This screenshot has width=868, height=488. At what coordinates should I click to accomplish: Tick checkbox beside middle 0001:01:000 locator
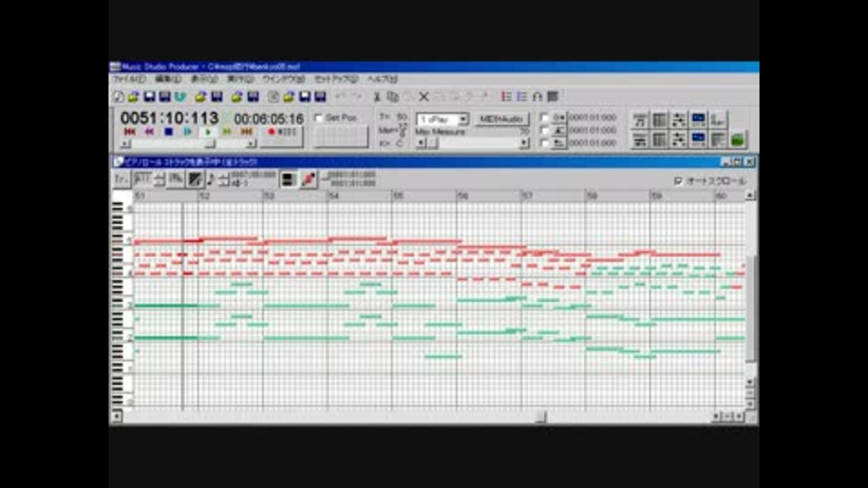click(x=544, y=130)
